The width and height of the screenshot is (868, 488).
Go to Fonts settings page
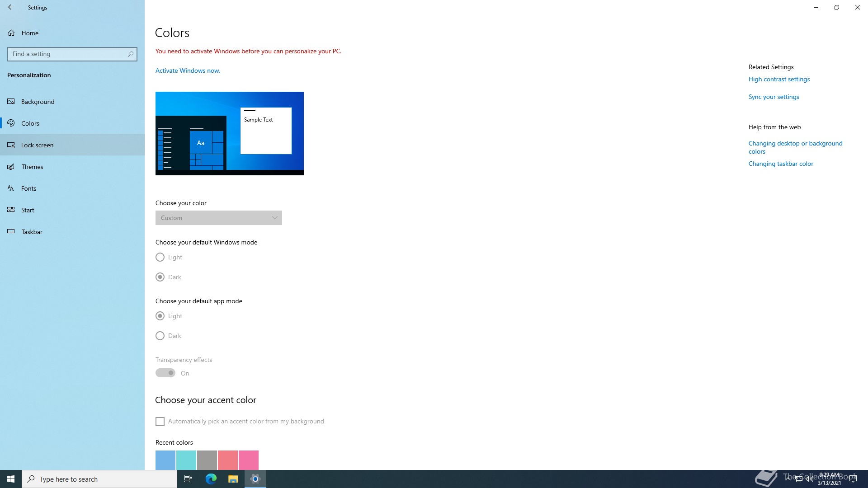click(x=72, y=188)
